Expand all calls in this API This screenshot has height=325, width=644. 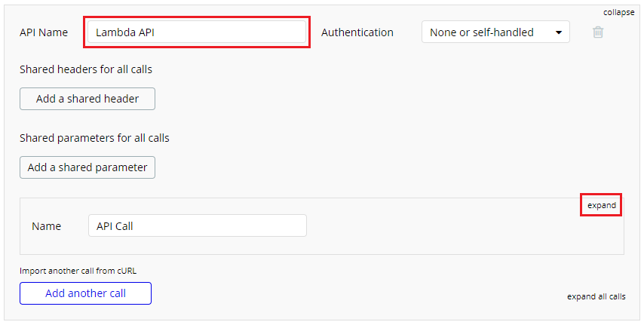(x=596, y=296)
